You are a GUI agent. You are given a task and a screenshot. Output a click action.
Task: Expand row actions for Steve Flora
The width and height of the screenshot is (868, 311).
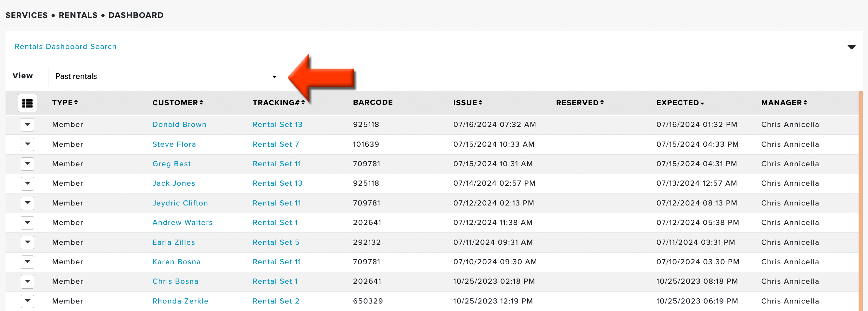tap(27, 144)
